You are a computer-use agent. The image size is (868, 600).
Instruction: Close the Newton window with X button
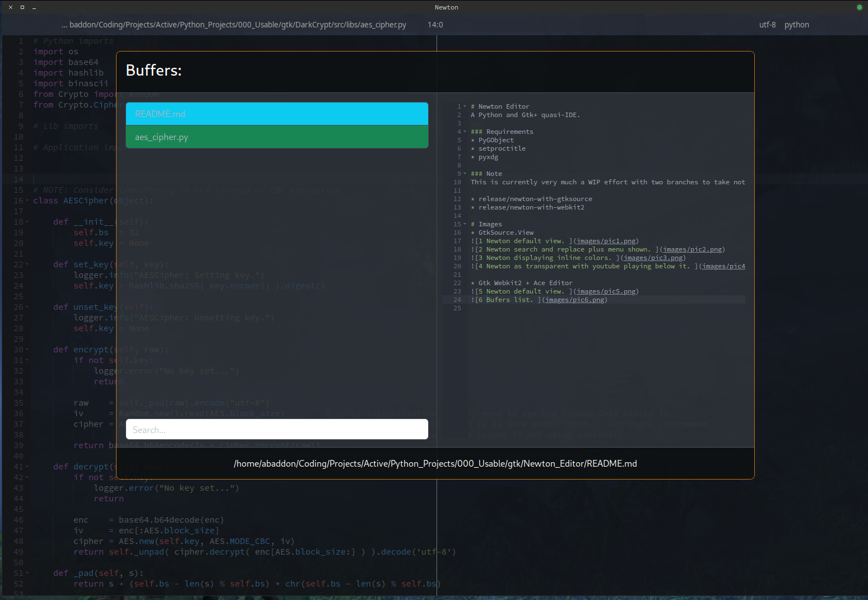point(10,7)
